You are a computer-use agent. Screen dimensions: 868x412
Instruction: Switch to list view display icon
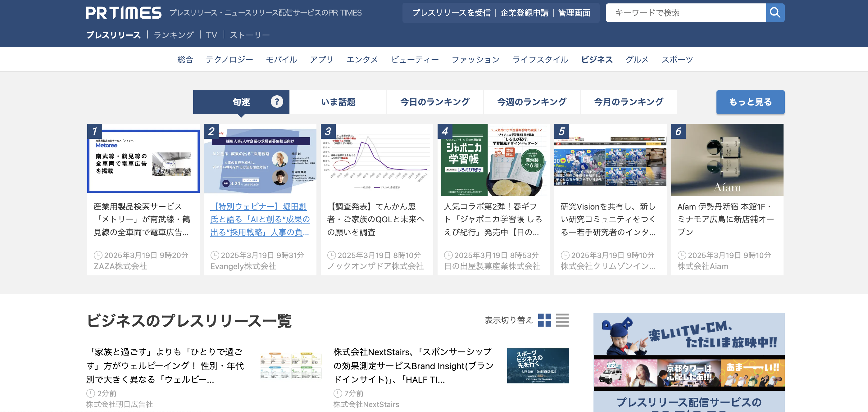point(562,320)
